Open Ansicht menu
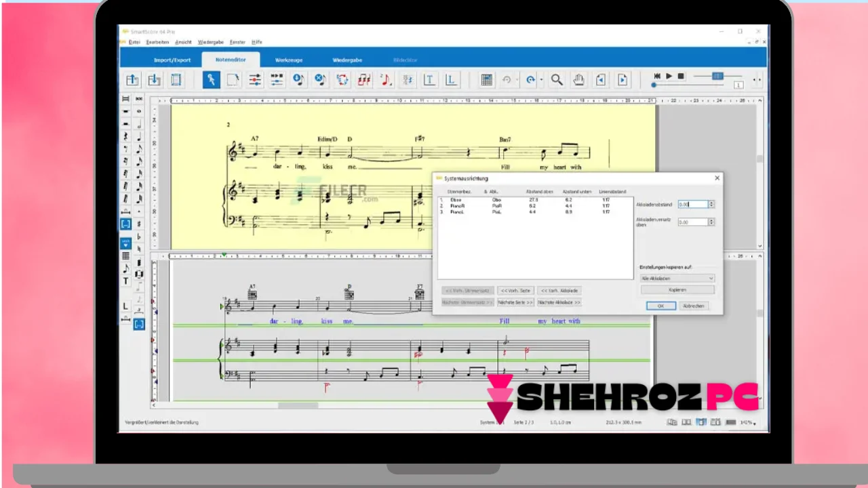 (184, 42)
